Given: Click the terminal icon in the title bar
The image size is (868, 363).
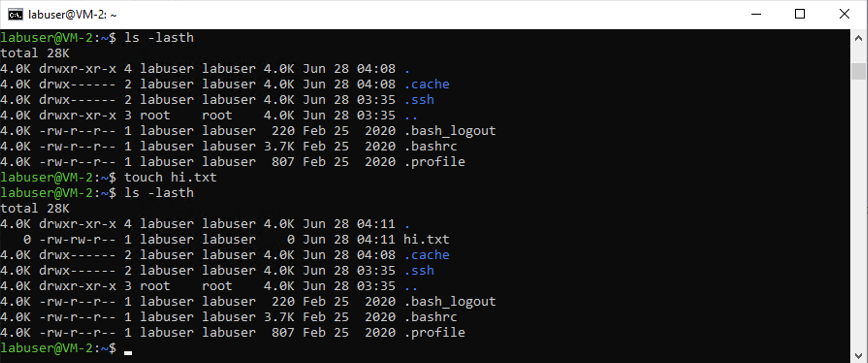Looking at the screenshot, I should click(15, 14).
